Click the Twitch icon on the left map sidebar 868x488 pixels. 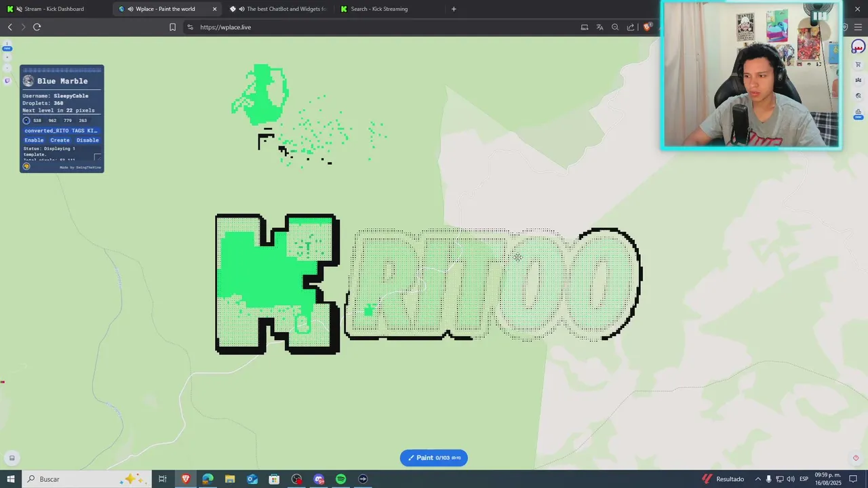coord(7,81)
